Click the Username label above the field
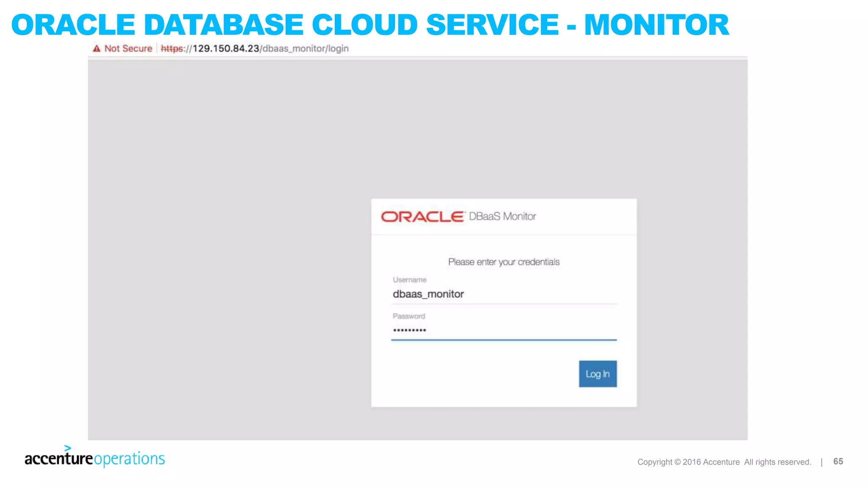868x488 pixels. tap(409, 280)
